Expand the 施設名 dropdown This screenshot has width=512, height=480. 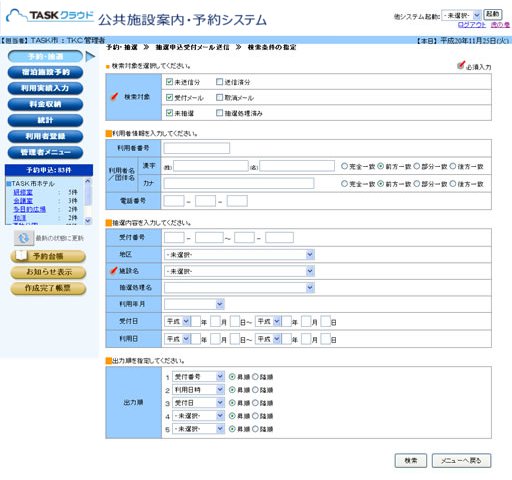[x=239, y=271]
